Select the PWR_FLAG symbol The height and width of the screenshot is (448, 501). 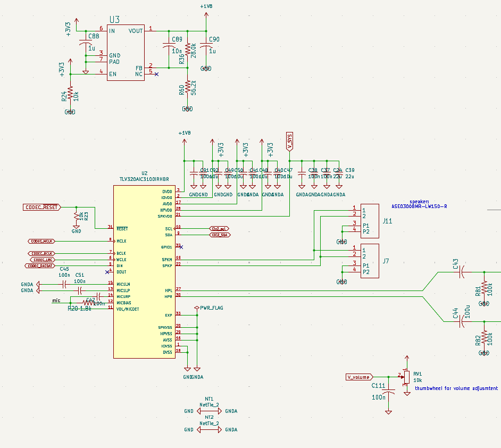197,308
